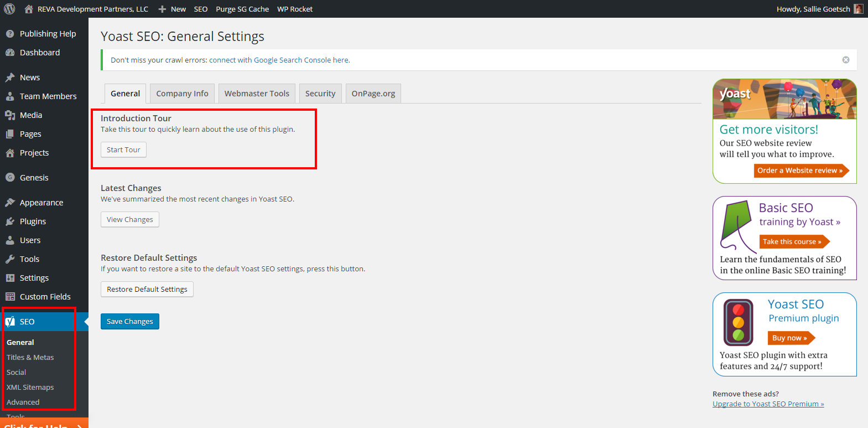Viewport: 868px width, 428px height.
Task: Open the Company Info tab
Action: [x=182, y=94]
